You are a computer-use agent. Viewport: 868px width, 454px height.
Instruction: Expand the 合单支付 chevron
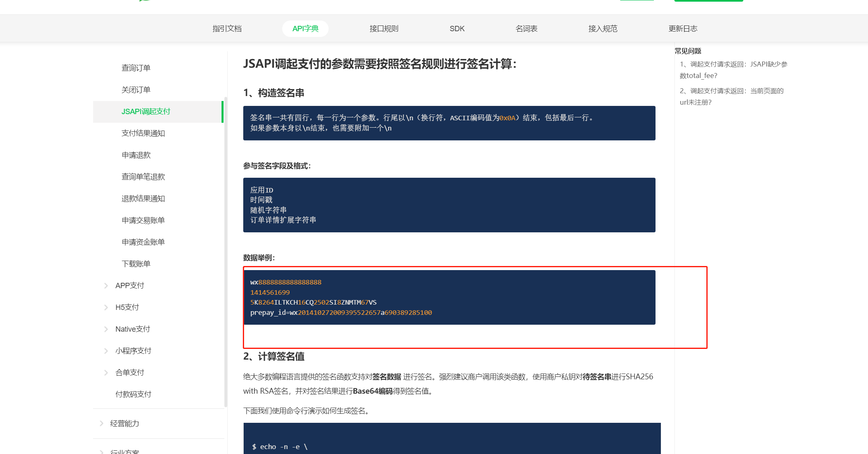click(106, 373)
